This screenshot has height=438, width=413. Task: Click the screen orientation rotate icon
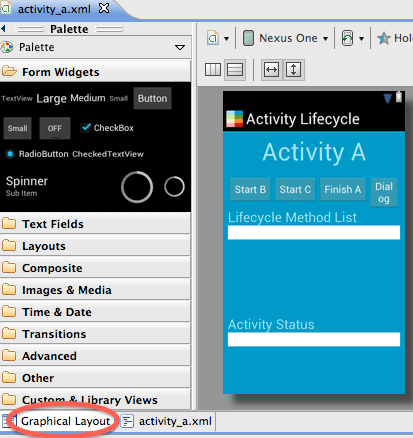[x=347, y=38]
